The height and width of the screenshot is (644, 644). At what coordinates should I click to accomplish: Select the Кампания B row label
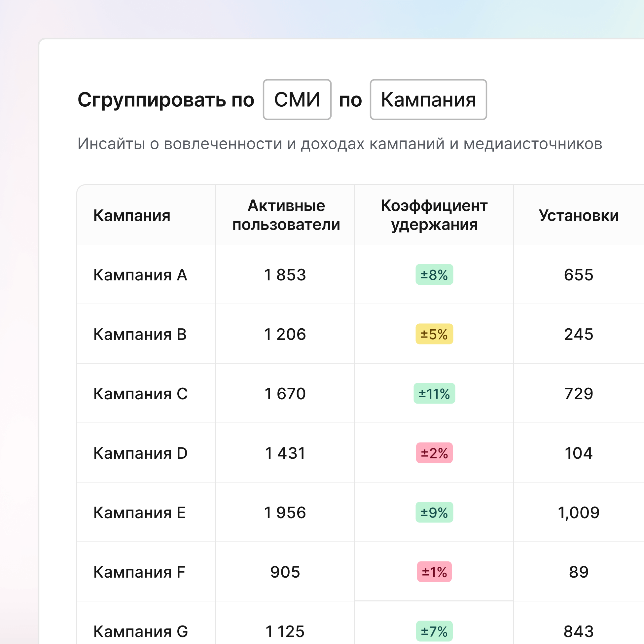(x=140, y=334)
